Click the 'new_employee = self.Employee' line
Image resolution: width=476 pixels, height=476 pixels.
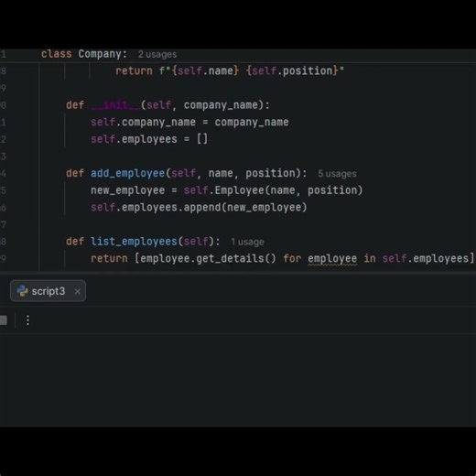click(227, 190)
